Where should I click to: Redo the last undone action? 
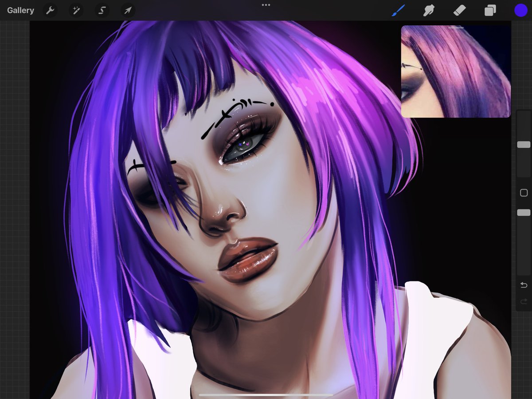[x=524, y=302]
